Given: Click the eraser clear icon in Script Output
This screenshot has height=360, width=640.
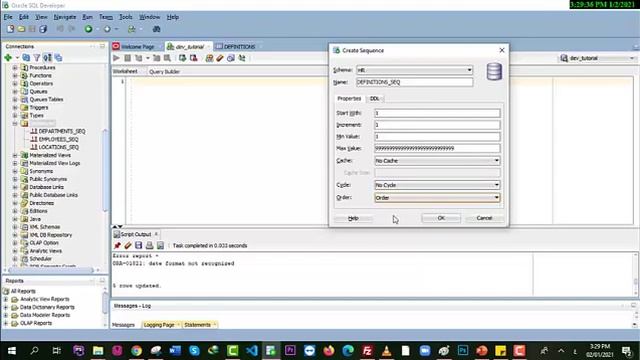Looking at the screenshot, I should click(128, 245).
